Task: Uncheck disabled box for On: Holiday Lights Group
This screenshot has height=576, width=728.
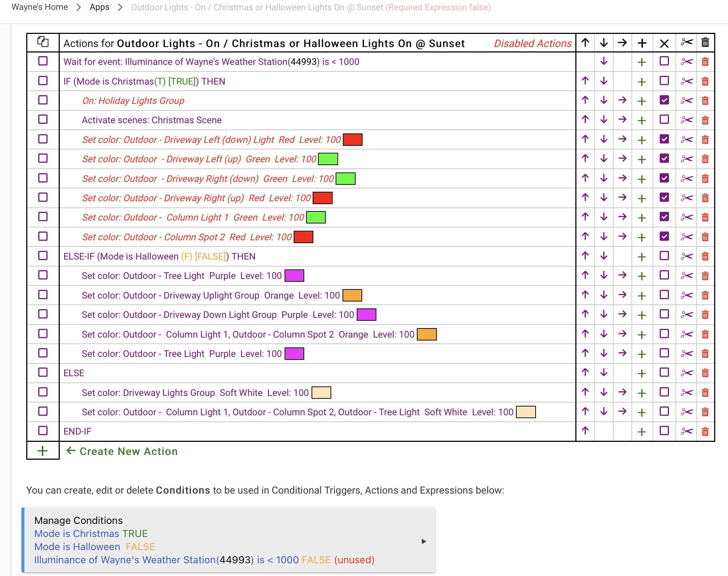Action: (664, 100)
